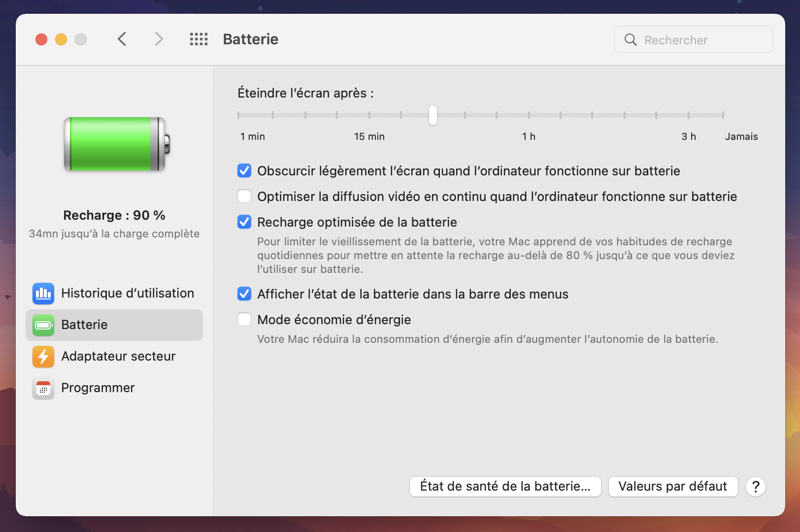Image resolution: width=800 pixels, height=532 pixels.
Task: Set screen-off slider to 15 min tick
Action: pyautogui.click(x=369, y=115)
